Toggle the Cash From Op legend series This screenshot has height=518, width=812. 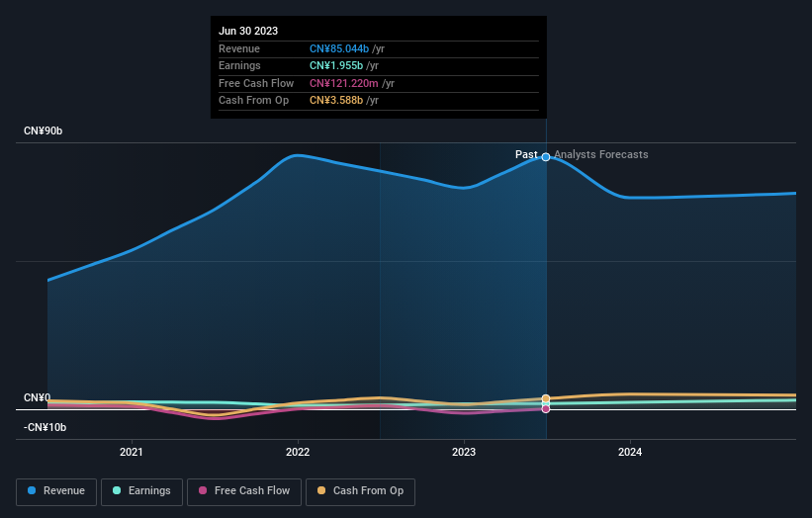360,491
